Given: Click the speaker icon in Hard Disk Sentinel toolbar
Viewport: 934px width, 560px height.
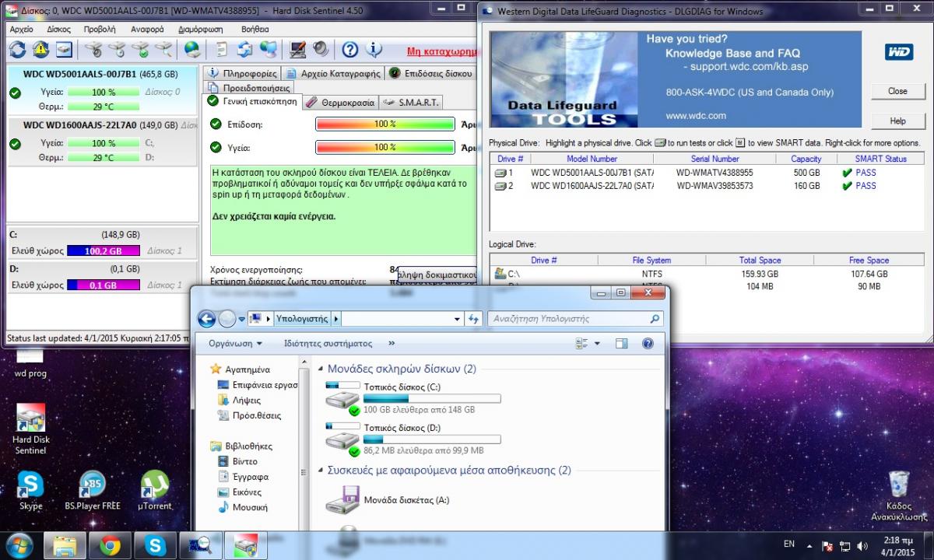Looking at the screenshot, I should pyautogui.click(x=321, y=50).
